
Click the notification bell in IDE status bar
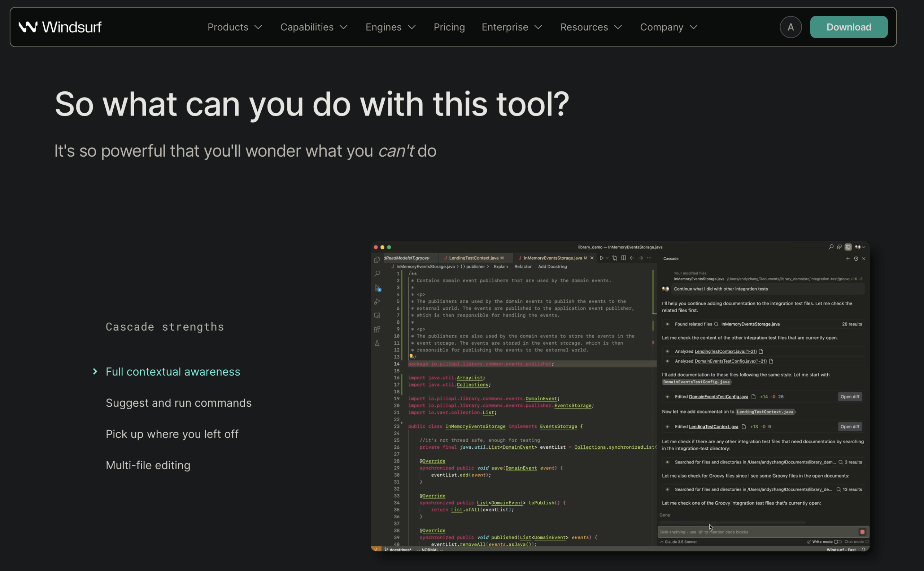[x=863, y=549]
